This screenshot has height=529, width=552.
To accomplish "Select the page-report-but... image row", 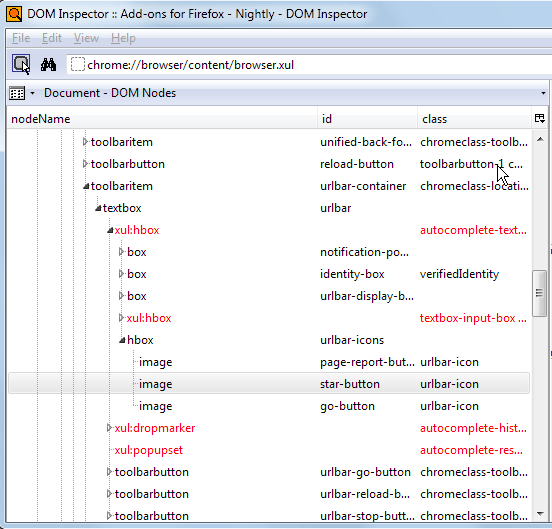I will (269, 362).
